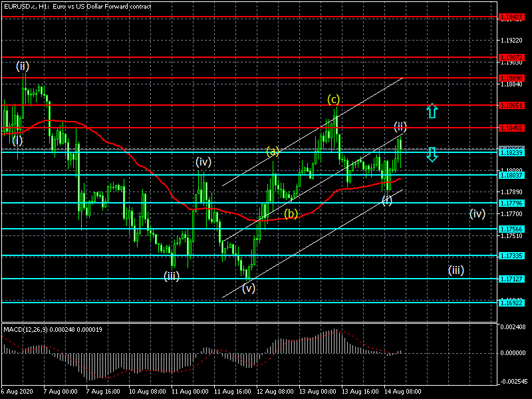Click the 14 Aug 08:00 time label
Image resolution: width=532 pixels, height=399 pixels.
tap(403, 391)
